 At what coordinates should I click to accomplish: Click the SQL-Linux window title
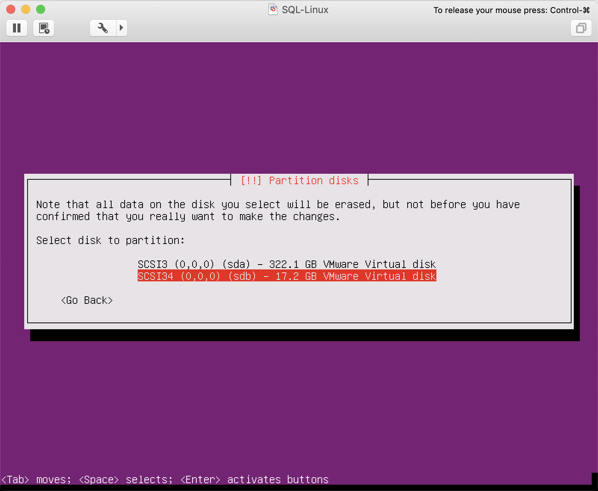[305, 10]
